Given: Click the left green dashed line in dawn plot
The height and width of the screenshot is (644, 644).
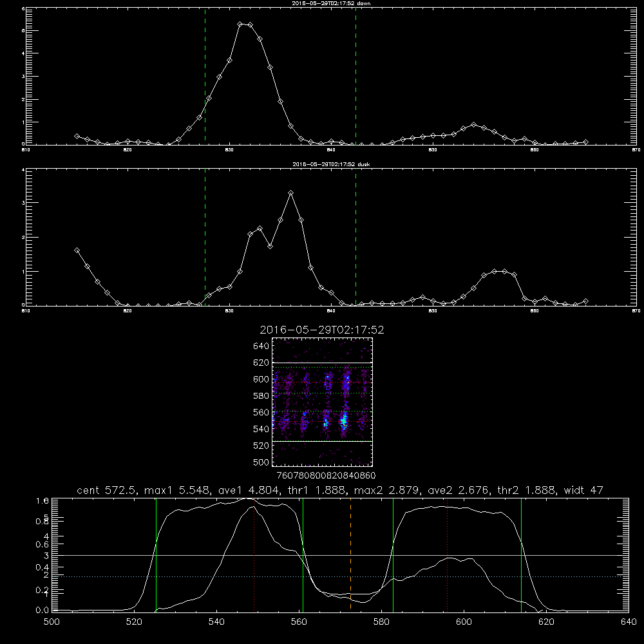Looking at the screenshot, I should 205,76.
